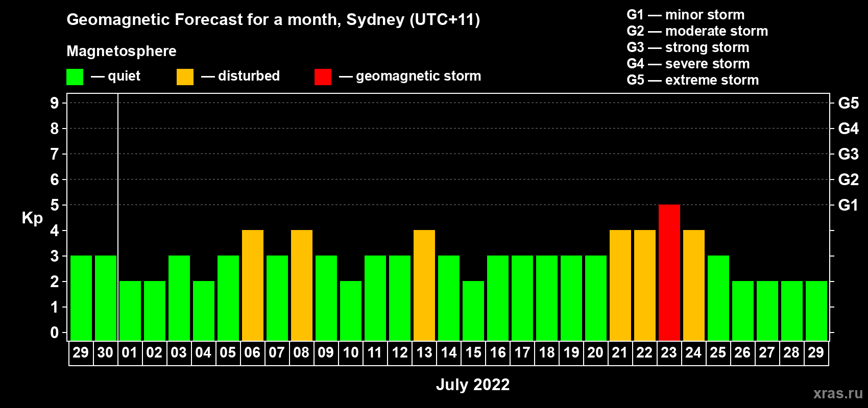868x408 pixels.
Task: Select the green bar for July 15
Action: tap(473, 311)
